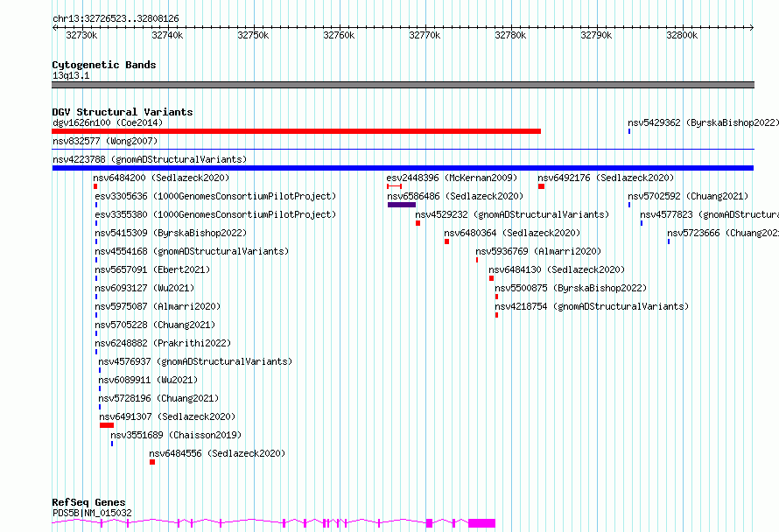Select nsv6093127 (Wu2021) variant

pos(144,288)
